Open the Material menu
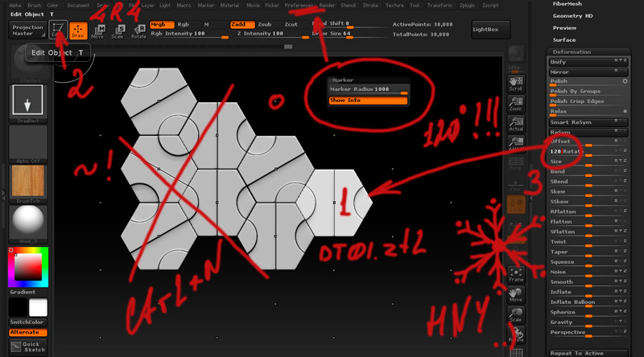 coord(229,6)
